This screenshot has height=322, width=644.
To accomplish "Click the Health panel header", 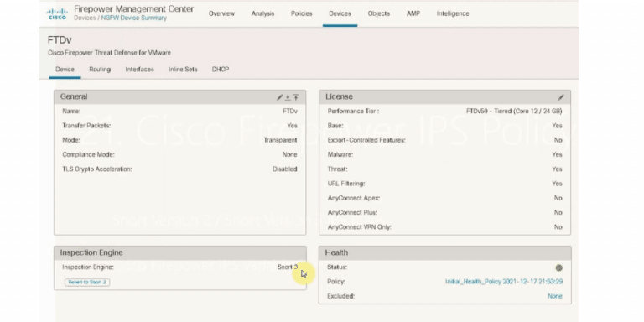I will pyautogui.click(x=444, y=252).
